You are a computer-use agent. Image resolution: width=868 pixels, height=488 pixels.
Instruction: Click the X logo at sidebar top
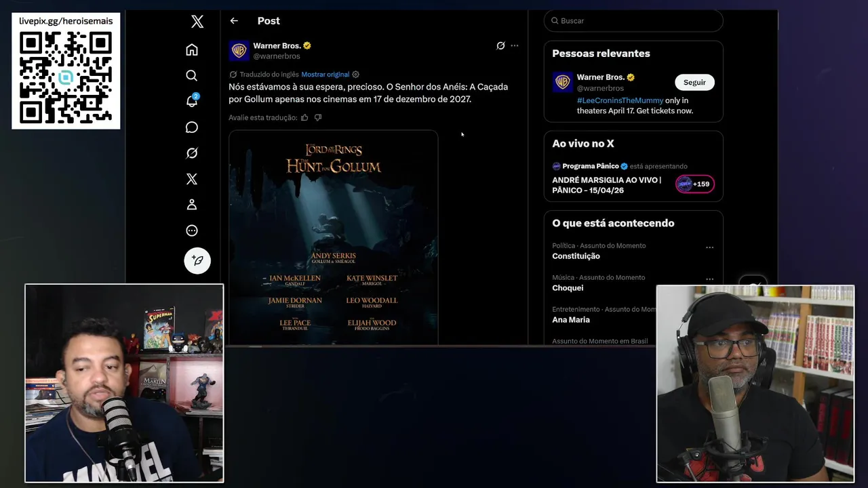tap(197, 22)
